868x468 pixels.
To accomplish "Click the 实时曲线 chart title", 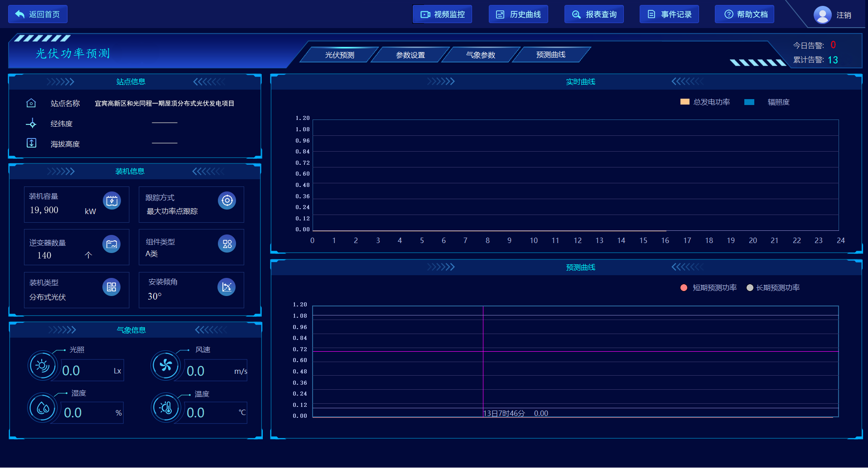I will point(581,82).
